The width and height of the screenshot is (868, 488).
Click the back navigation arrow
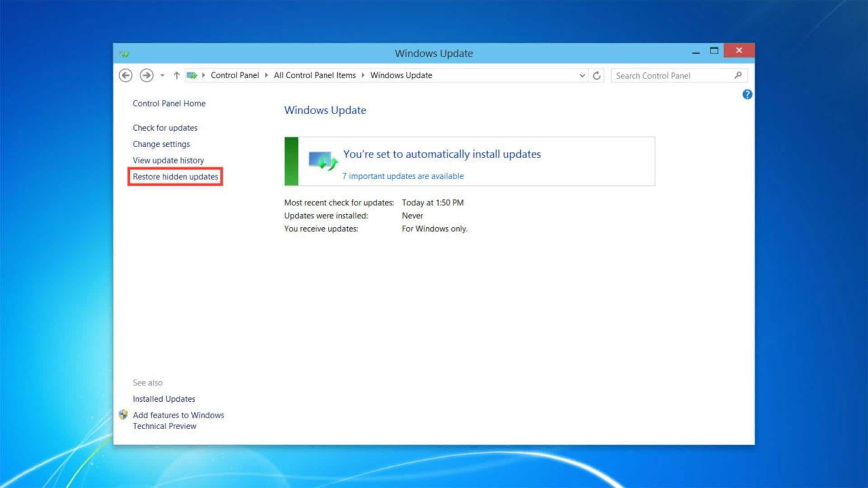[126, 75]
